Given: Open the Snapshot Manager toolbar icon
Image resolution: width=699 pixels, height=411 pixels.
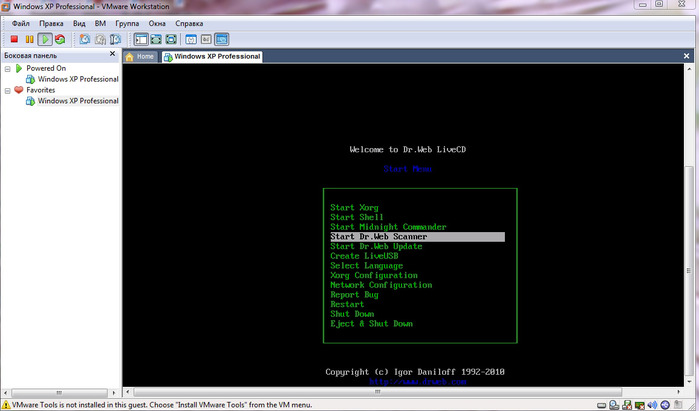Looking at the screenshot, I should [115, 39].
